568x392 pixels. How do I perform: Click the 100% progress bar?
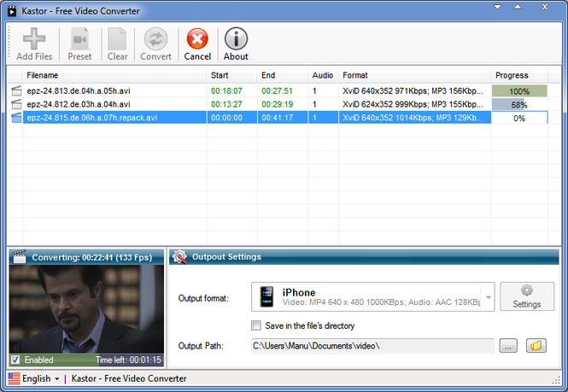(x=519, y=91)
